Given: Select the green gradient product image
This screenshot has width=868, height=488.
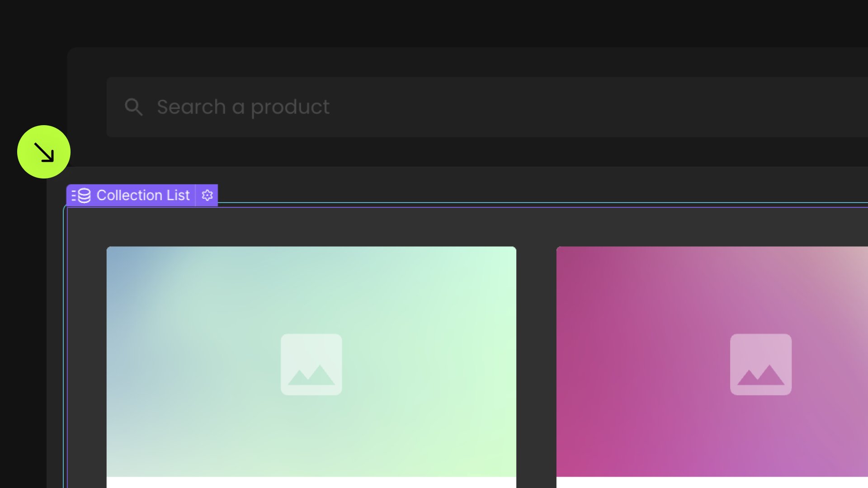Looking at the screenshot, I should pos(311,361).
